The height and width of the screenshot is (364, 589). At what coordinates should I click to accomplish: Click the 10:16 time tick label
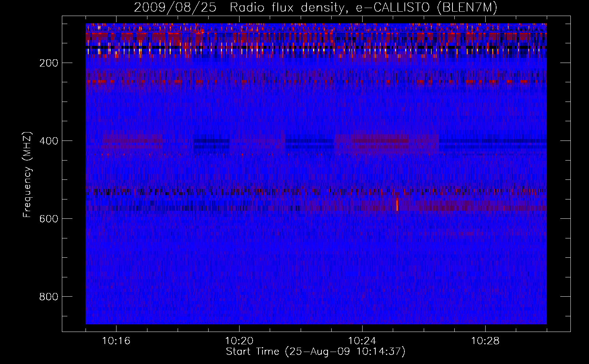pyautogui.click(x=116, y=341)
